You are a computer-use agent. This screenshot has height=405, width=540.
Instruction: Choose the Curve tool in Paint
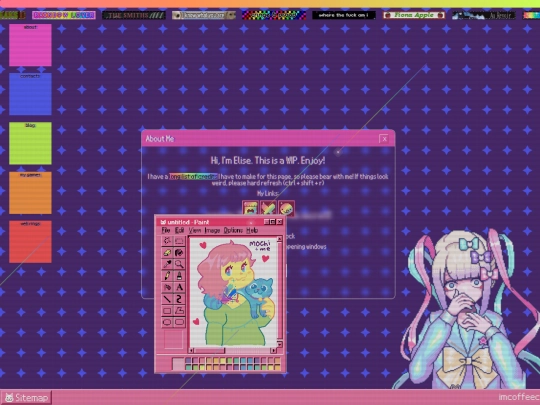click(179, 299)
